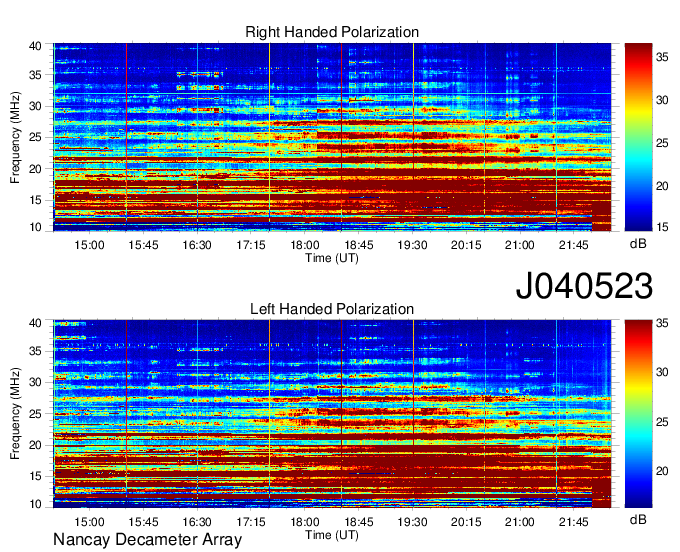Click the 40 MHz tick on upper plot

point(35,46)
